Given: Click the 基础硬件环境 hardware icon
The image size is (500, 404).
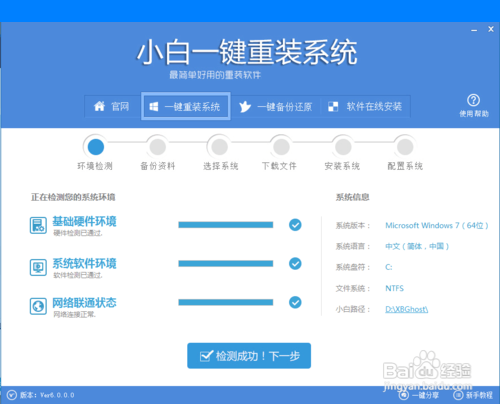Looking at the screenshot, I should click(x=38, y=225).
